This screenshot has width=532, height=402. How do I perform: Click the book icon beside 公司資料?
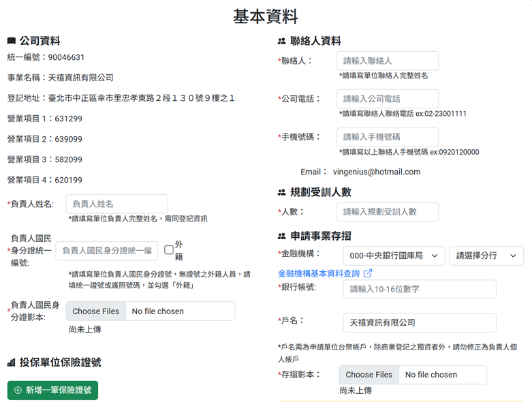click(x=12, y=41)
